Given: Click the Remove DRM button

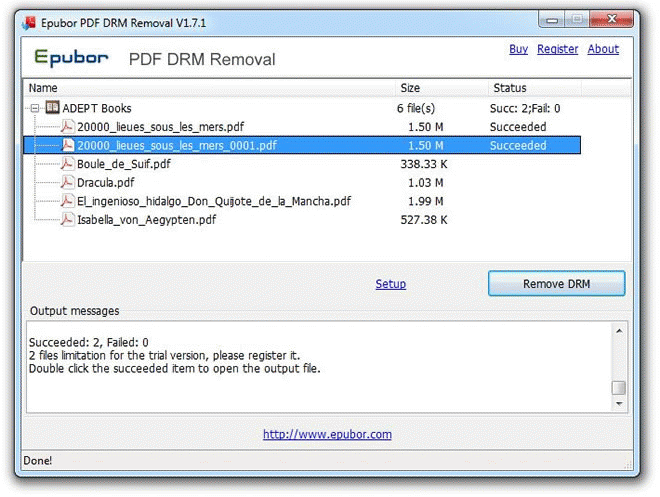Looking at the screenshot, I should (x=556, y=284).
